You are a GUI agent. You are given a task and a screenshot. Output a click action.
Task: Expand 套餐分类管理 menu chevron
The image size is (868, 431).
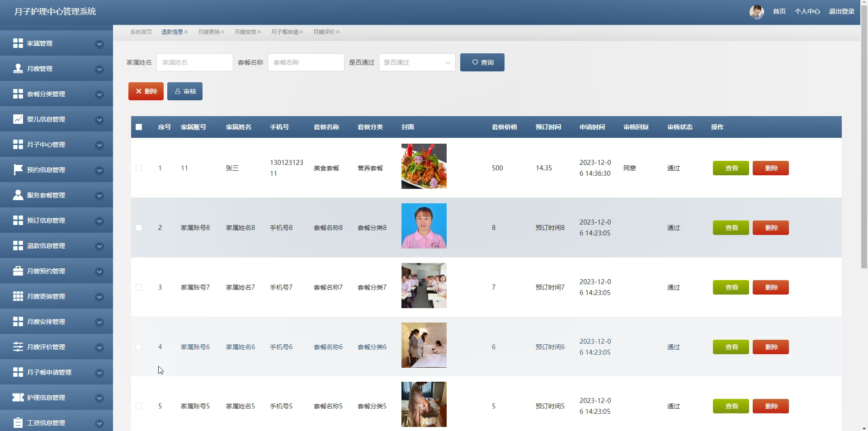pyautogui.click(x=99, y=94)
